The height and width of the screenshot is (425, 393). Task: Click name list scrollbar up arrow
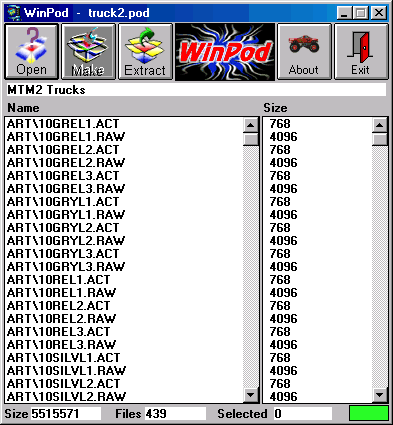pos(251,125)
